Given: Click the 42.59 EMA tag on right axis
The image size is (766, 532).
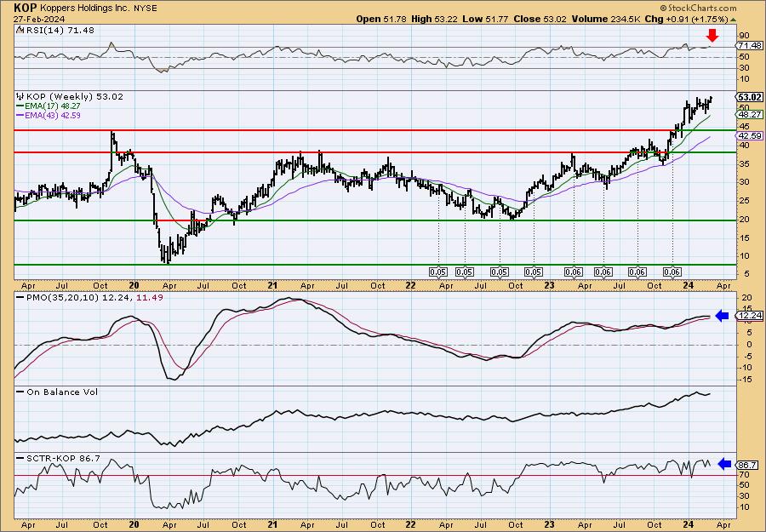Looking at the screenshot, I should coord(750,136).
